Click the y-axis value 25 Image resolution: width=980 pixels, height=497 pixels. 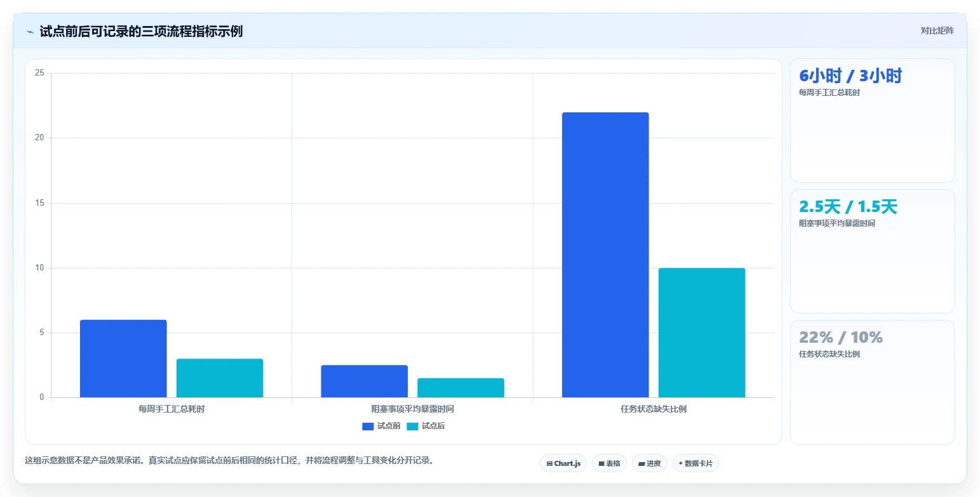click(x=39, y=73)
